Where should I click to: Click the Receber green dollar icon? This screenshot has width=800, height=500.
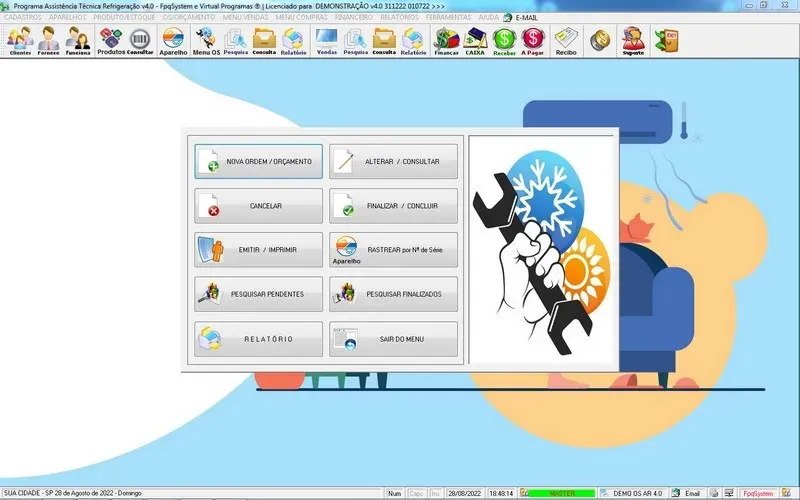coord(504,40)
